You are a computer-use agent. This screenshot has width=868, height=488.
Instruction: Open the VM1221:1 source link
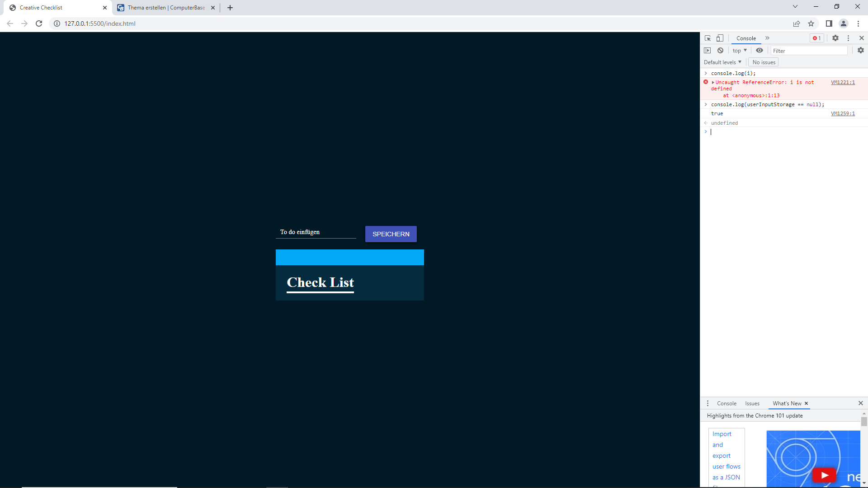pos(843,82)
